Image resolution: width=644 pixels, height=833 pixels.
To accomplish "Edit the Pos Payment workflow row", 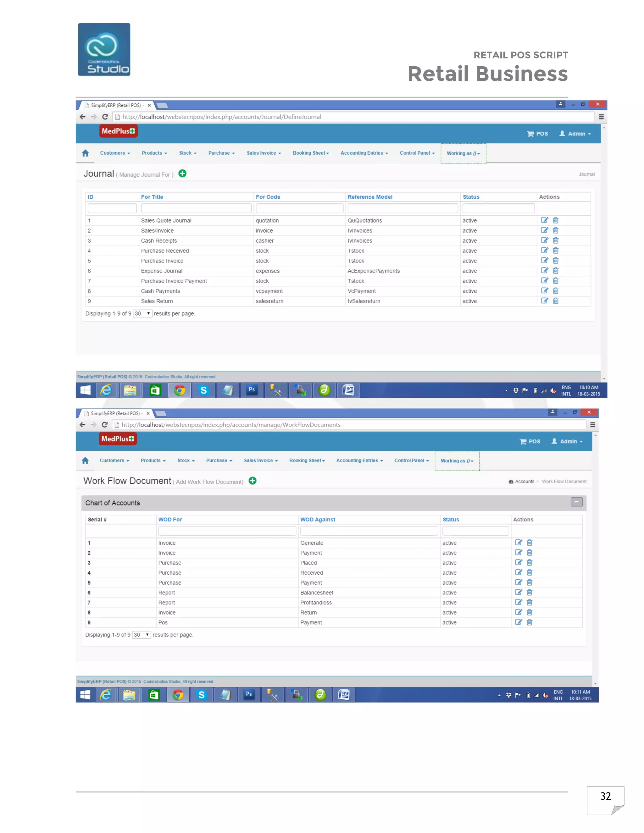I will pyautogui.click(x=519, y=622).
